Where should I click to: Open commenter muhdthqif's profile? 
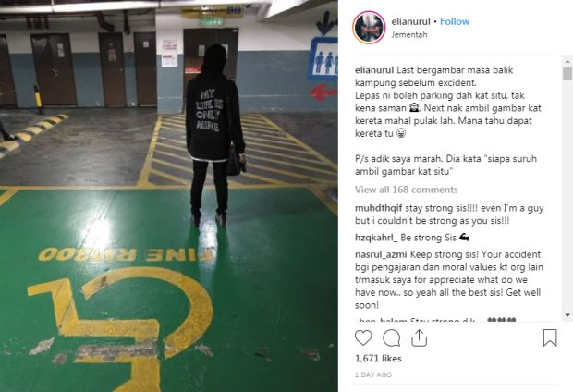(x=379, y=208)
